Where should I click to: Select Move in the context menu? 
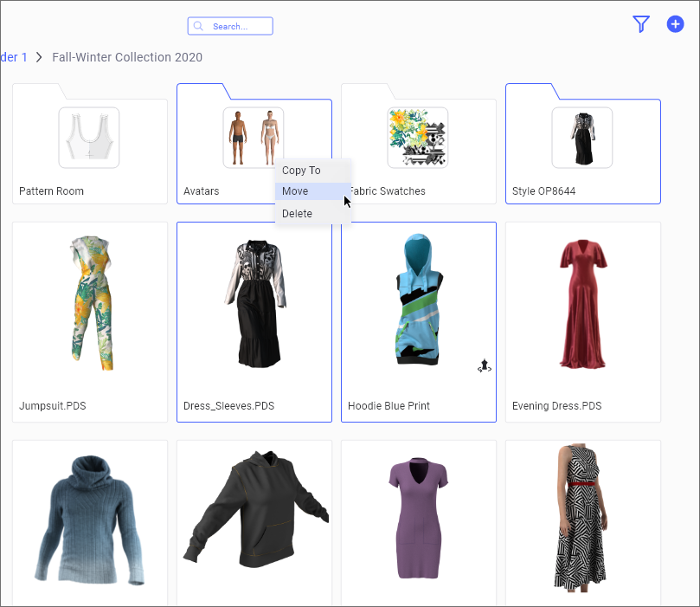[x=313, y=191]
